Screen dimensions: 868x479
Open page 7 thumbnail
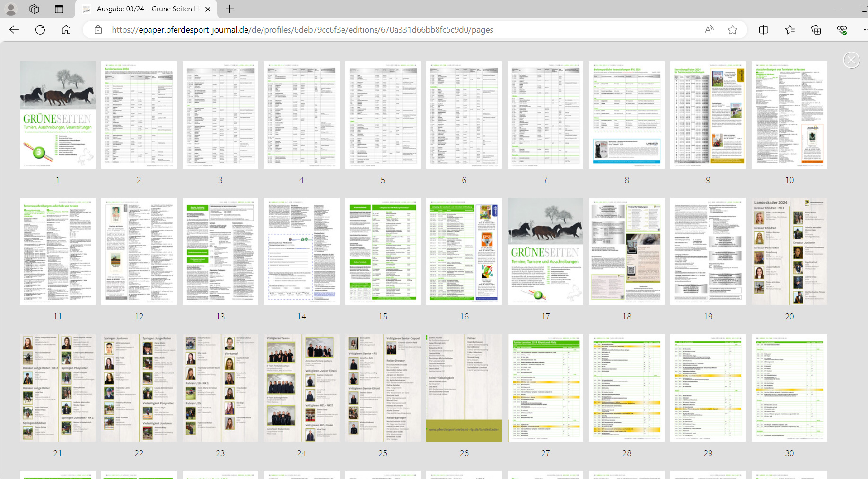(545, 115)
